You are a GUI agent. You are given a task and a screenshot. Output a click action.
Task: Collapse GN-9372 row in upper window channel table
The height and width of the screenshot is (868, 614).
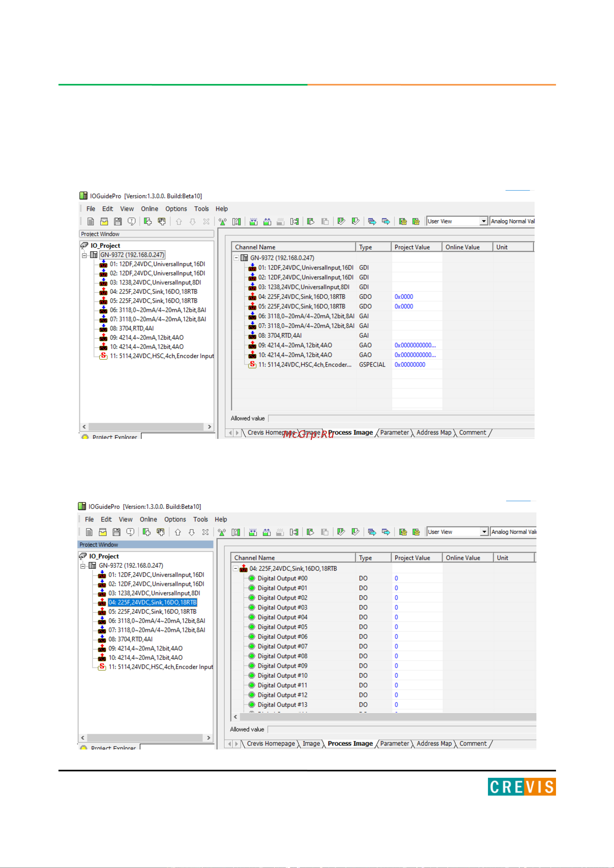[x=236, y=258]
